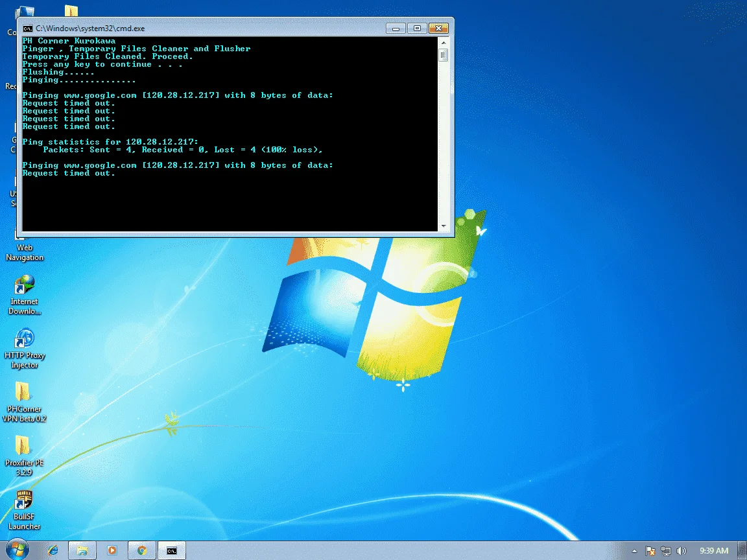Open Windows Explorer from the taskbar
This screenshot has height=560, width=747.
coord(82,550)
